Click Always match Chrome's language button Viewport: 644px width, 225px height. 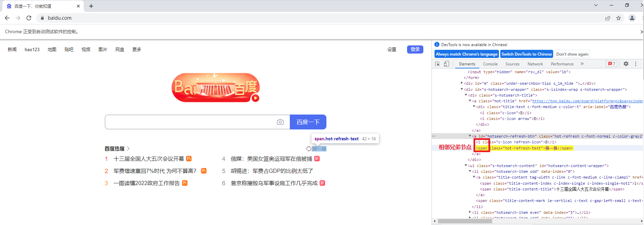click(467, 54)
